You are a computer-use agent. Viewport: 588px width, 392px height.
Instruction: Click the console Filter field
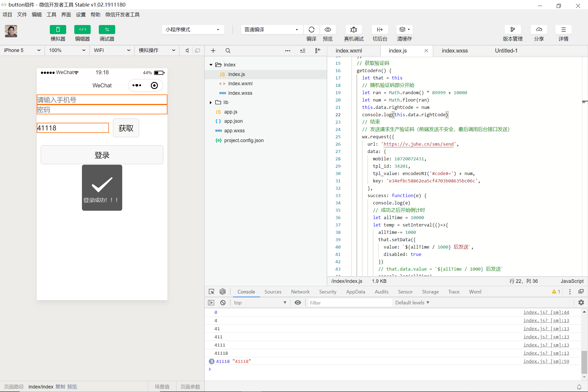pos(350,303)
